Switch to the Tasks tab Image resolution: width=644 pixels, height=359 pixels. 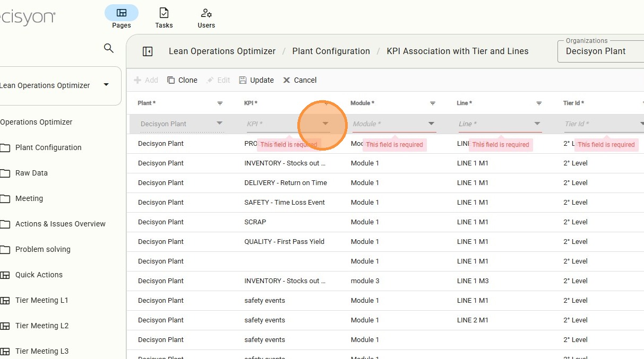164,17
